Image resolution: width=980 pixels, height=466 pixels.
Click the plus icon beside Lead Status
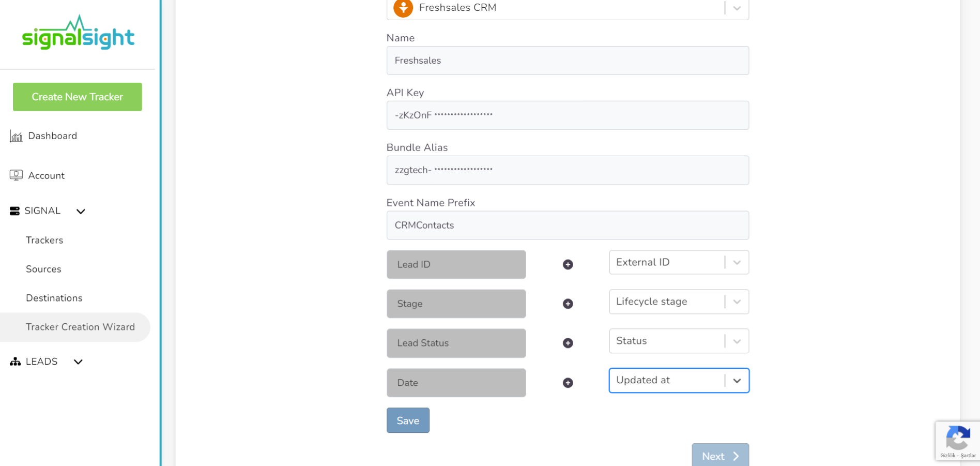coord(568,343)
